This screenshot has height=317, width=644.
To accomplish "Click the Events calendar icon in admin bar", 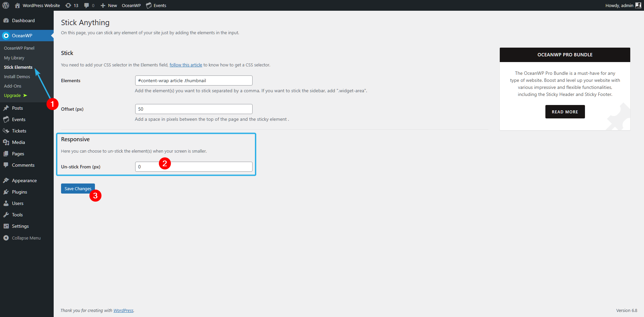I will tap(149, 5).
